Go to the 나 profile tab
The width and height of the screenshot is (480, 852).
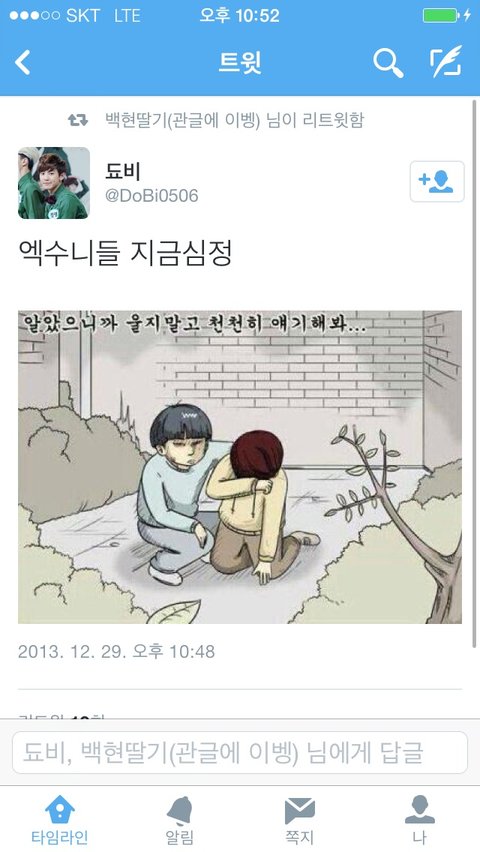(420, 819)
